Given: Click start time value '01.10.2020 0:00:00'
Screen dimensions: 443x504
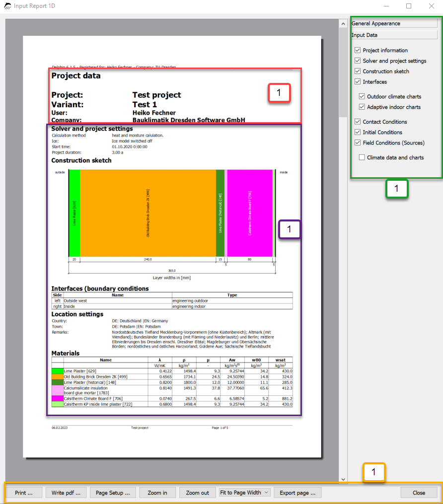Looking at the screenshot, I should (x=130, y=147).
